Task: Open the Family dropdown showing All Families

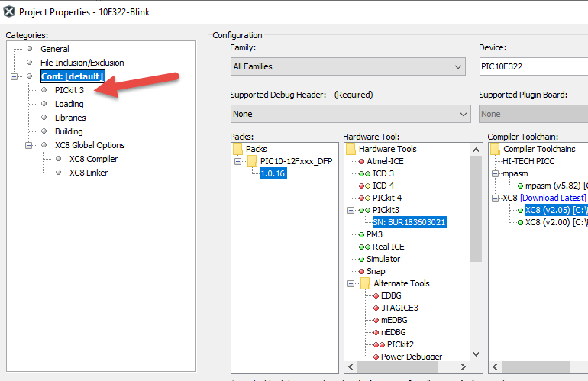Action: coord(348,66)
